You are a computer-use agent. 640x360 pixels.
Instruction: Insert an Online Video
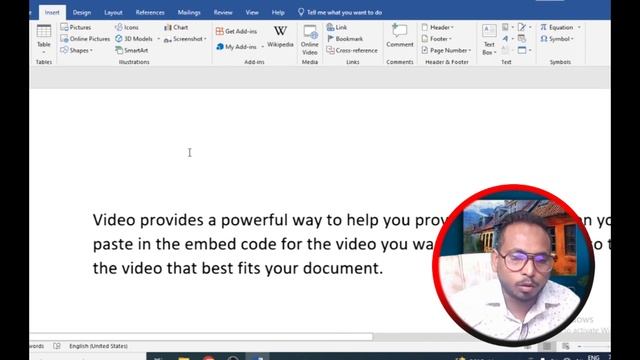(310, 40)
